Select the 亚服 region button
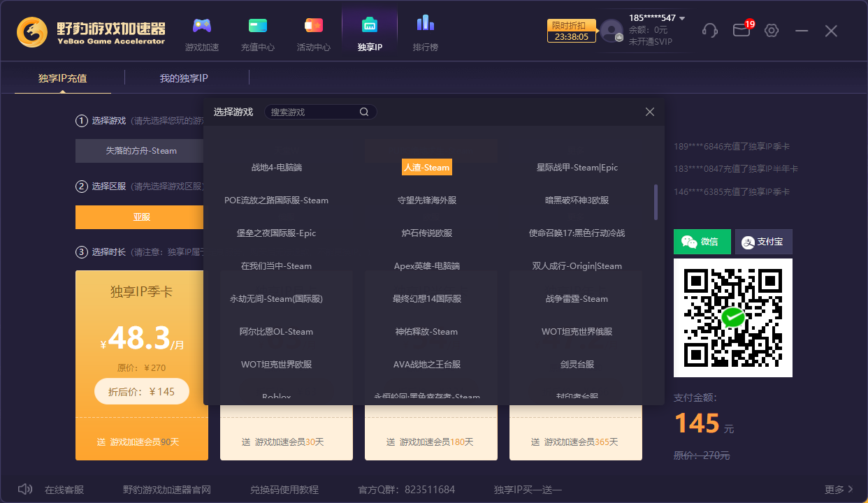This screenshot has height=503, width=868. pos(142,217)
